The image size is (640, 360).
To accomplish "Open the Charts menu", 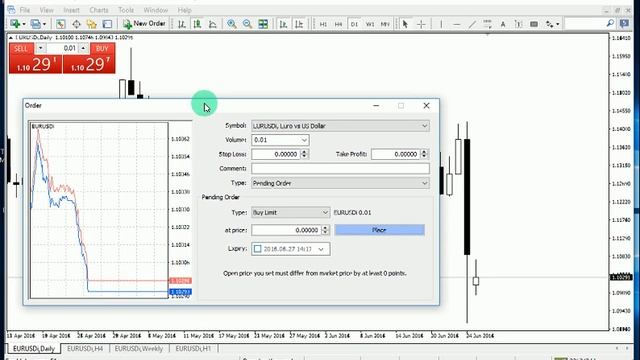I will point(99,10).
